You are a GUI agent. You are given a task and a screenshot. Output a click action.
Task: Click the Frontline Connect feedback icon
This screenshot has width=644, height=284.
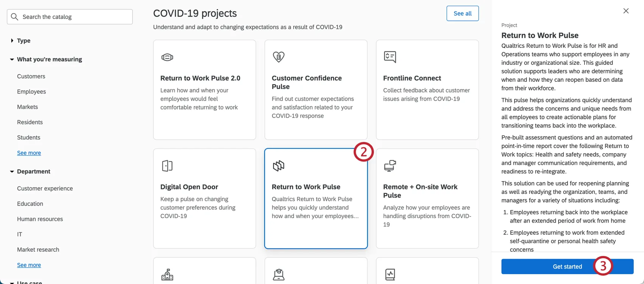pos(390,57)
